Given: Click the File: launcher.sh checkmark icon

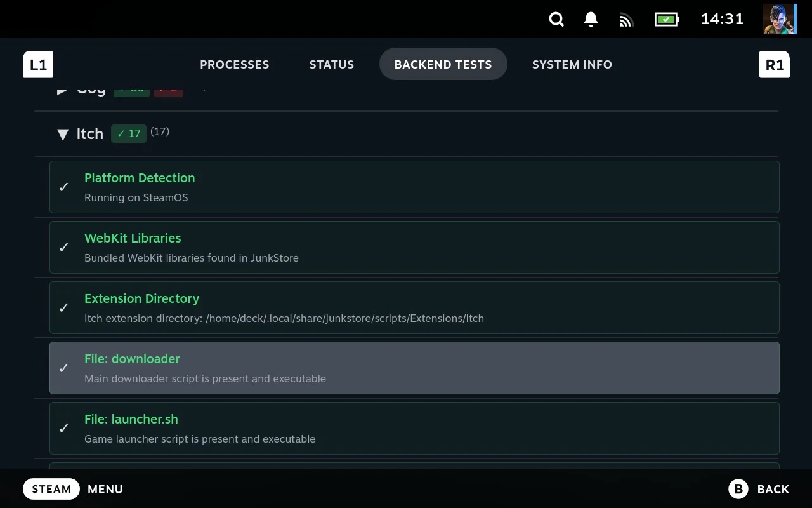Looking at the screenshot, I should point(64,429).
